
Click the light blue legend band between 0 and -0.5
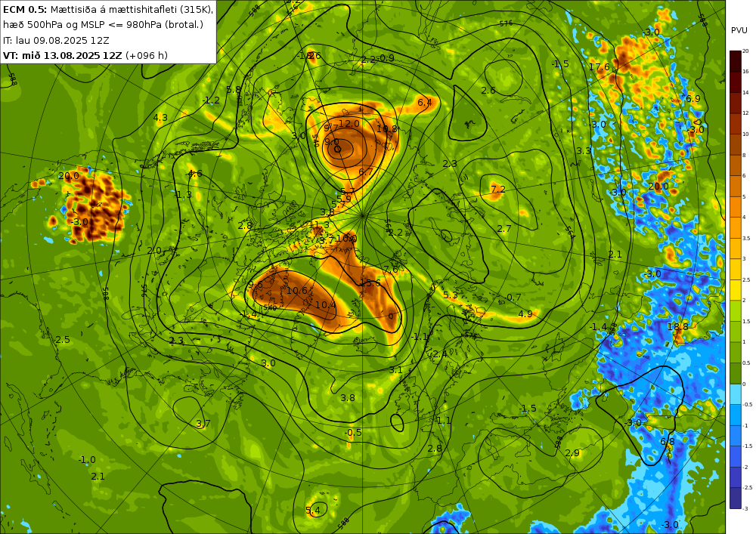click(736, 394)
